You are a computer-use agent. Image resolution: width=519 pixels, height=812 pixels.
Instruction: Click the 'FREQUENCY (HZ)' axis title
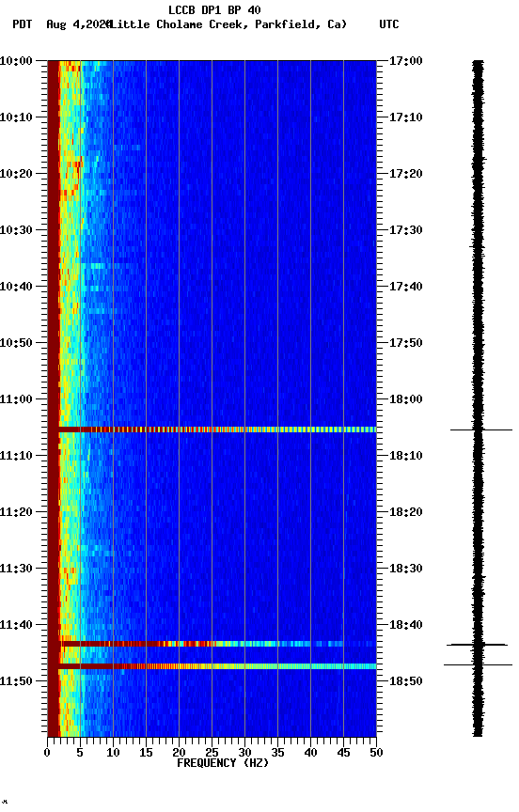223,764
